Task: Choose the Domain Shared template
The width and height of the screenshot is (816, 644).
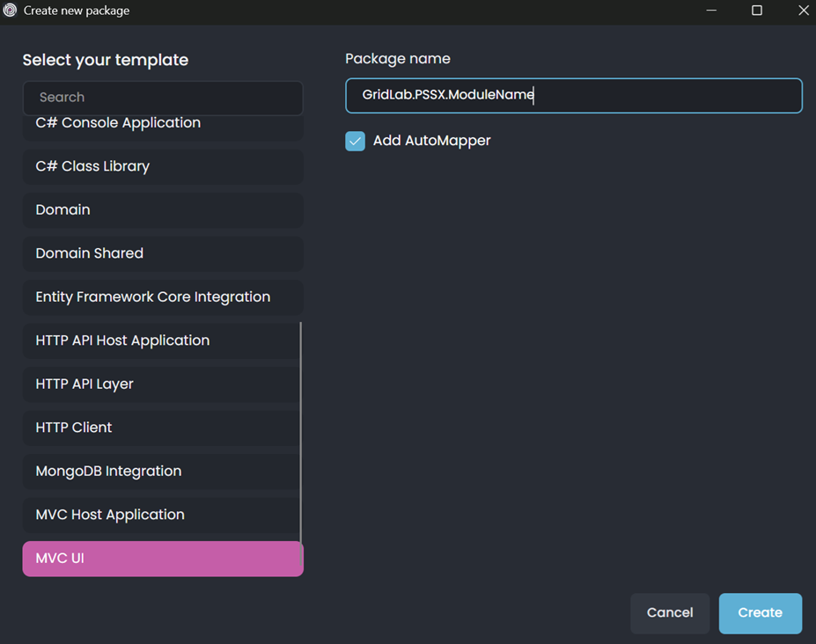Action: 163,253
